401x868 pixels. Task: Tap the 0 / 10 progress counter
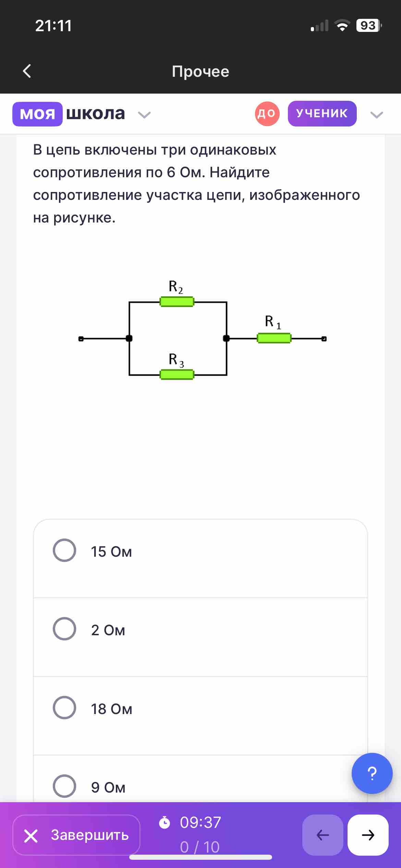tap(200, 847)
